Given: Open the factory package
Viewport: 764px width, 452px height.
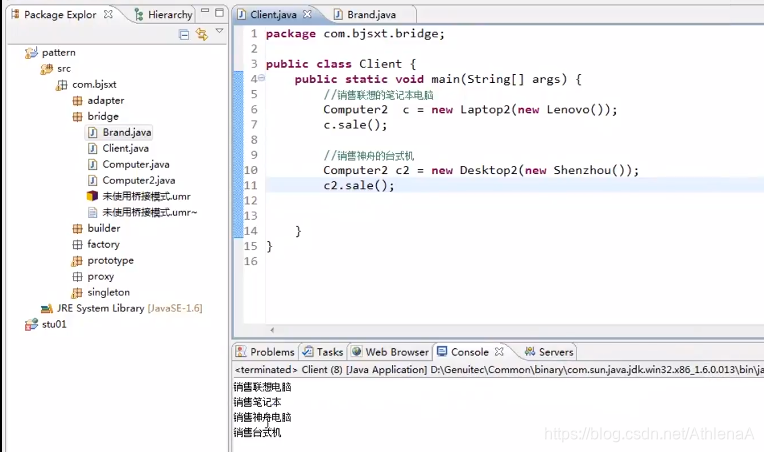Looking at the screenshot, I should pos(103,245).
